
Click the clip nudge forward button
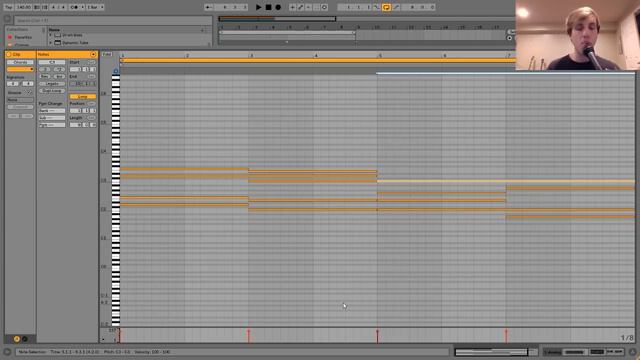pyautogui.click(x=27, y=116)
